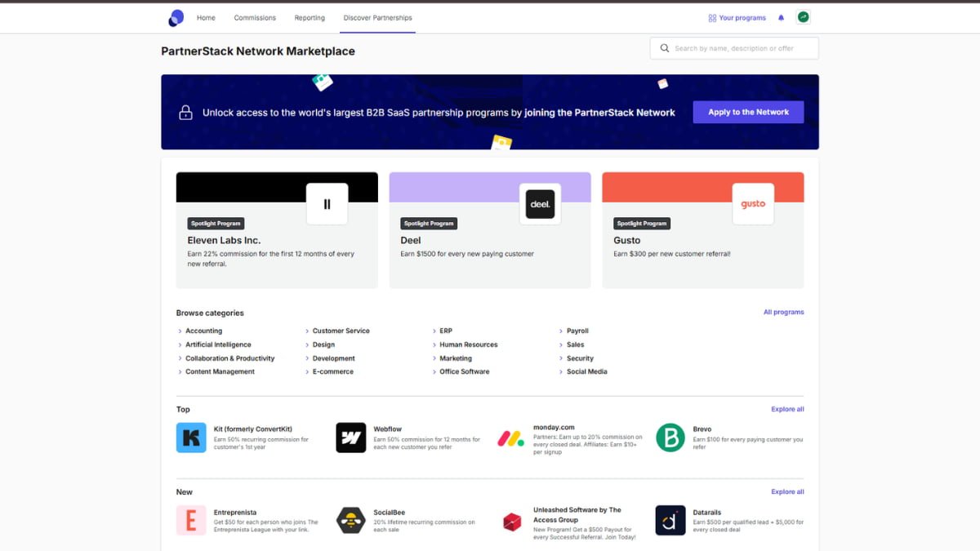Click the Kit (ConvertKit) logo icon
This screenshot has width=980, height=551.
pos(191,438)
